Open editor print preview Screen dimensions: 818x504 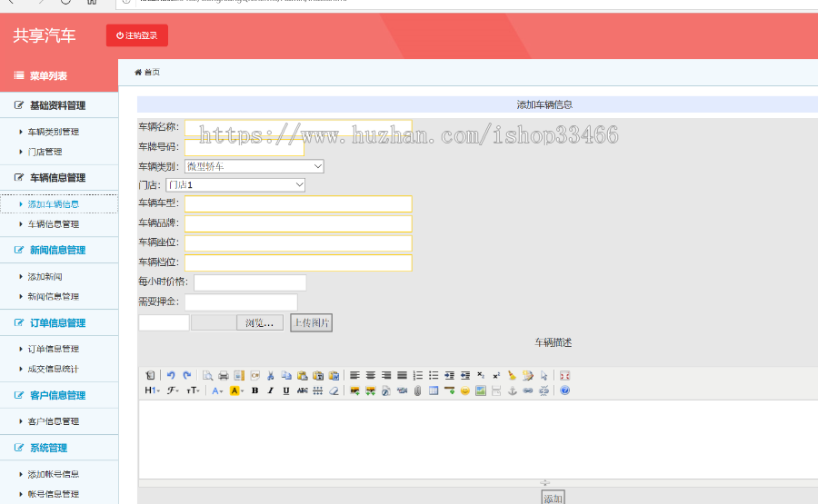tap(207, 375)
